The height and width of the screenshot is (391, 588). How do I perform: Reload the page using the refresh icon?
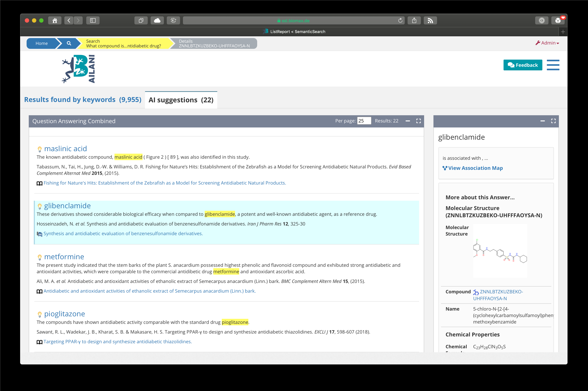tap(400, 20)
